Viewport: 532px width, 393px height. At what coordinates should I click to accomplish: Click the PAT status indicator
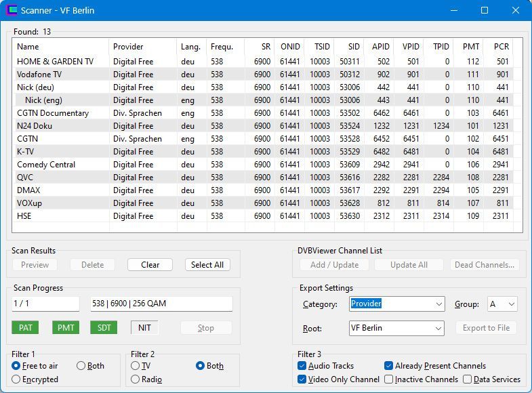coord(26,327)
